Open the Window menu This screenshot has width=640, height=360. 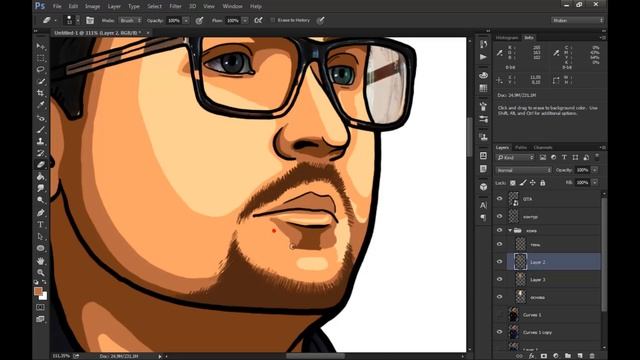(232, 6)
